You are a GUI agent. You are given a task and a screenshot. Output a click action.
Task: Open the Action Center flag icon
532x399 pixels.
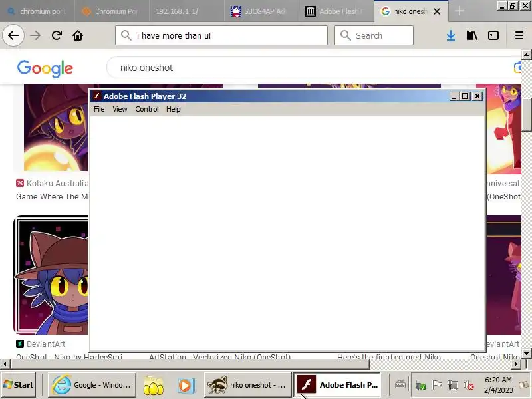click(436, 385)
